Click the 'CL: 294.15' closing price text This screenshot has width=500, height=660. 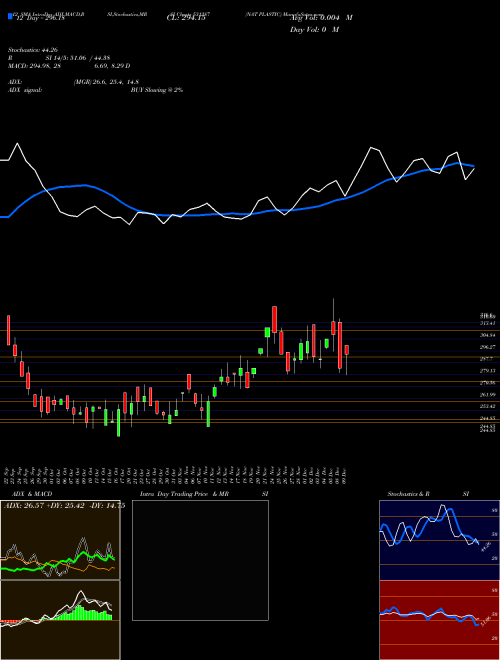[186, 18]
